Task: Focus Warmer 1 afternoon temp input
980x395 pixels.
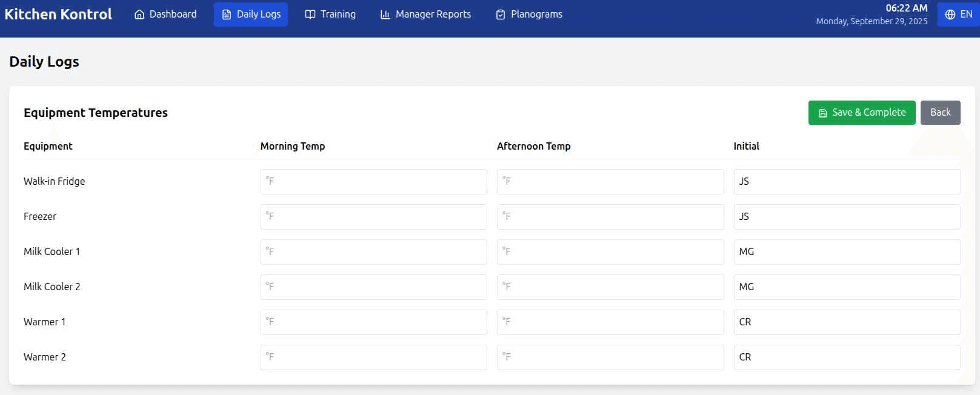Action: (x=610, y=322)
